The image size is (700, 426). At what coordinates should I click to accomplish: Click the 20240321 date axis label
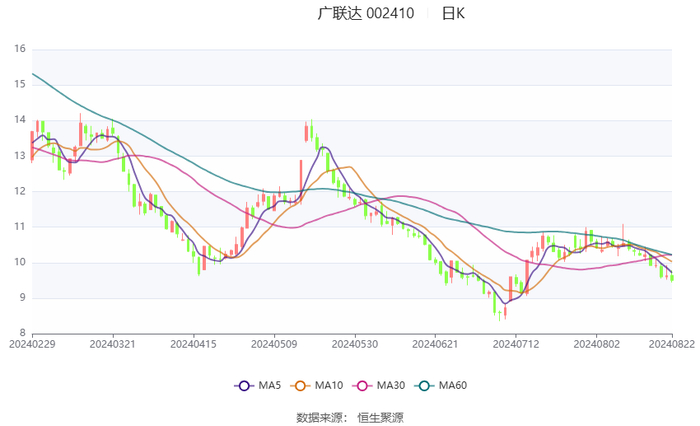tap(112, 344)
